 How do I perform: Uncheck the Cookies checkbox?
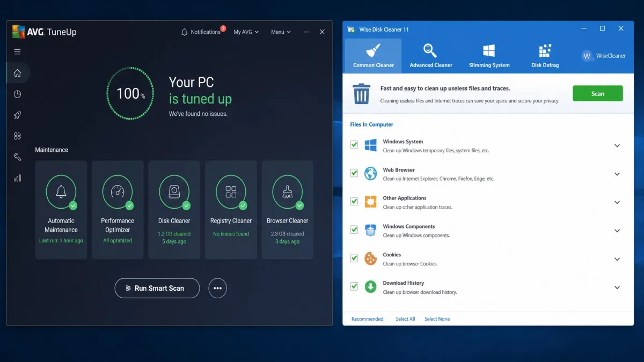pyautogui.click(x=354, y=258)
